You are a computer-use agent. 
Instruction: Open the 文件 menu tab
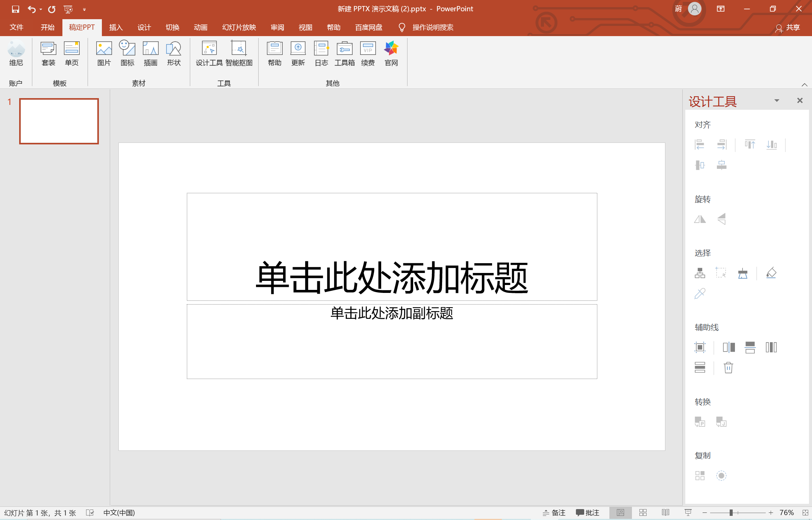[17, 27]
